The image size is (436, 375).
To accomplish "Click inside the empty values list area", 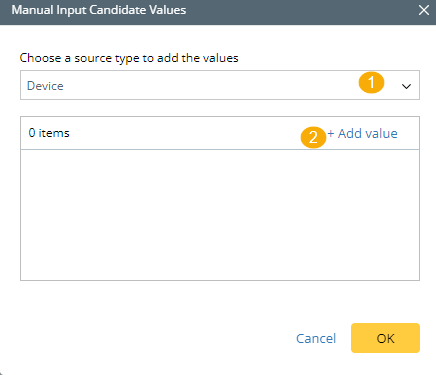I will pos(220,215).
